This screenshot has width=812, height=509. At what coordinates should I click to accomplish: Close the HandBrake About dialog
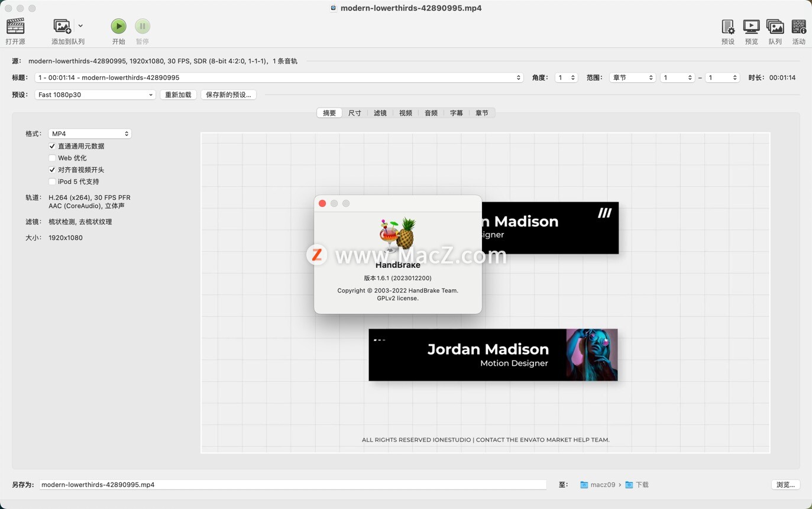(322, 203)
